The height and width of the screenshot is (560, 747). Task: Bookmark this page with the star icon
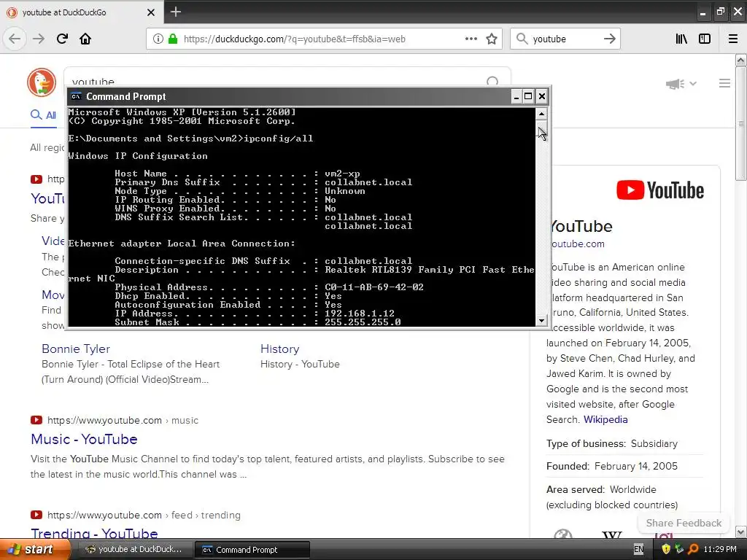(x=492, y=39)
